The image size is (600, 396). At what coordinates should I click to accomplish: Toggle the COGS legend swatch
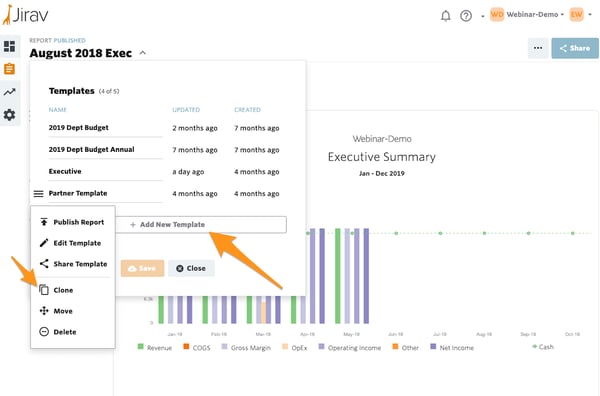(186, 347)
